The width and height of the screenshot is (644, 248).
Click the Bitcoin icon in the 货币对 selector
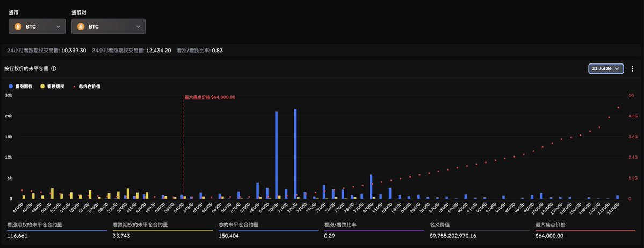pos(81,26)
